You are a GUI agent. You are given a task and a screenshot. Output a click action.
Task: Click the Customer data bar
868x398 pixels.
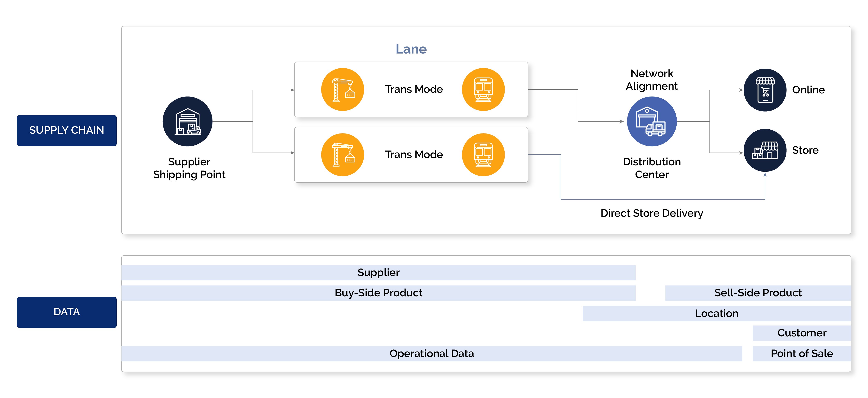point(802,333)
